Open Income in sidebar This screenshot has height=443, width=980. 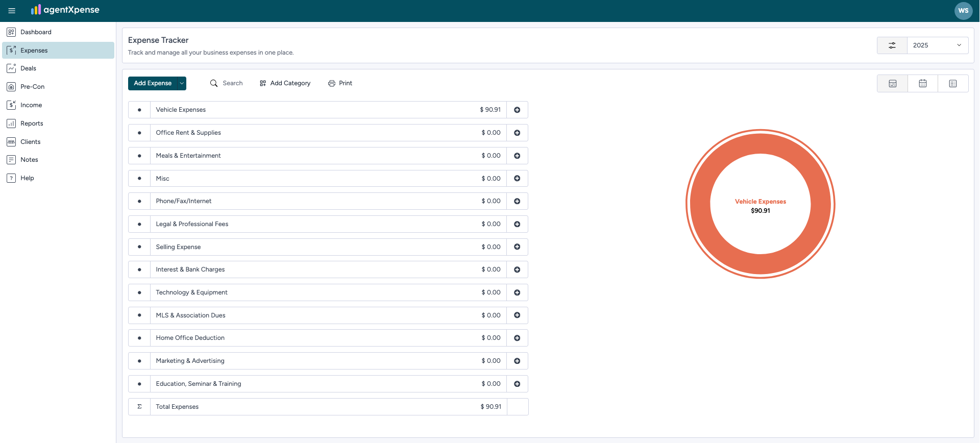tap(58, 105)
